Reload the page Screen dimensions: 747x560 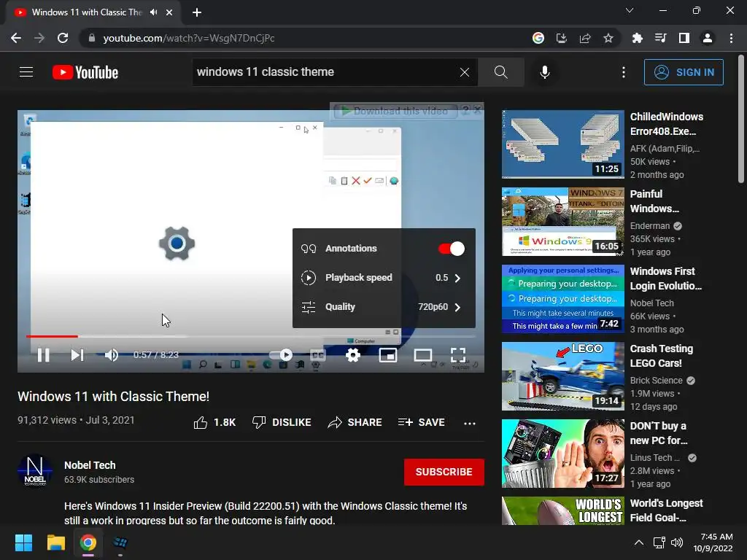63,38
